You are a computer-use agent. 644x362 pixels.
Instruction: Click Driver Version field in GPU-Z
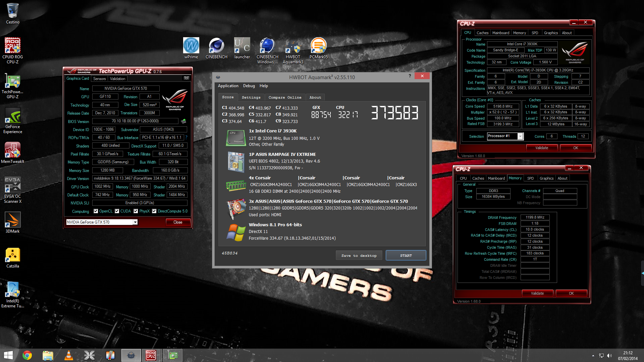pos(140,178)
